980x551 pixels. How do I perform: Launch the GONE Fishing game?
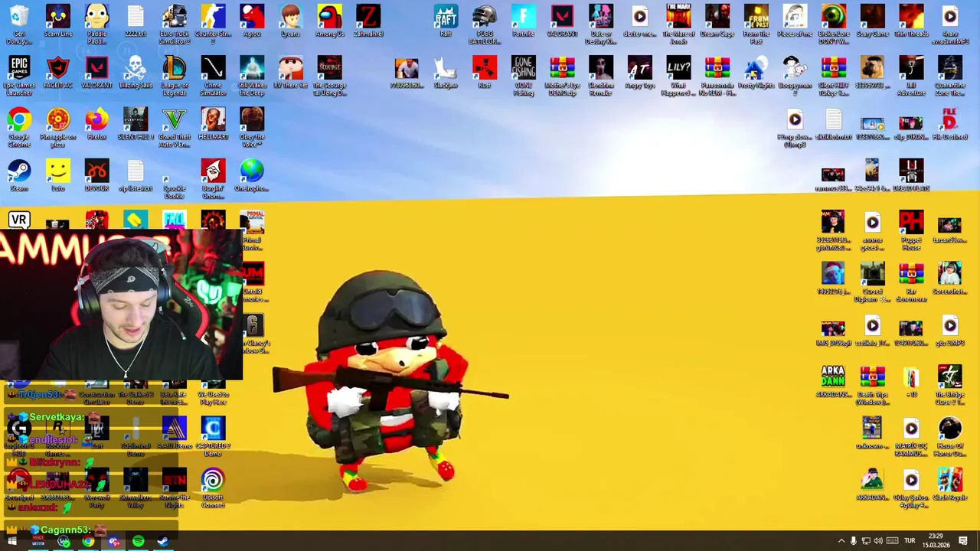524,76
